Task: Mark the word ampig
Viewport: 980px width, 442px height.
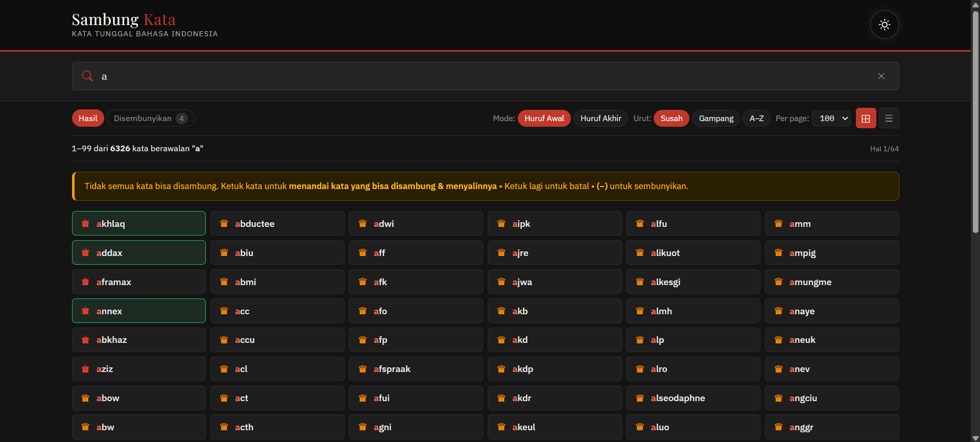Action: [x=832, y=252]
